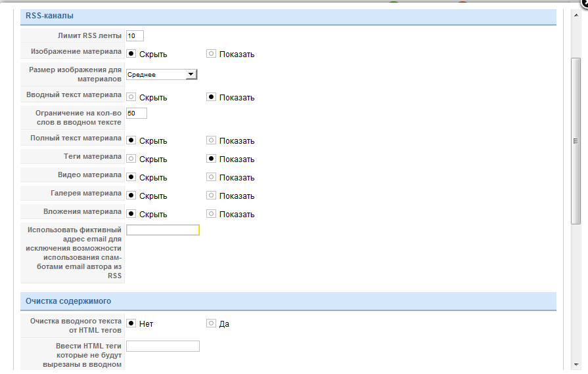Click the scrollbar up arrow
Viewport: 588px width, 374px height.
point(576,15)
